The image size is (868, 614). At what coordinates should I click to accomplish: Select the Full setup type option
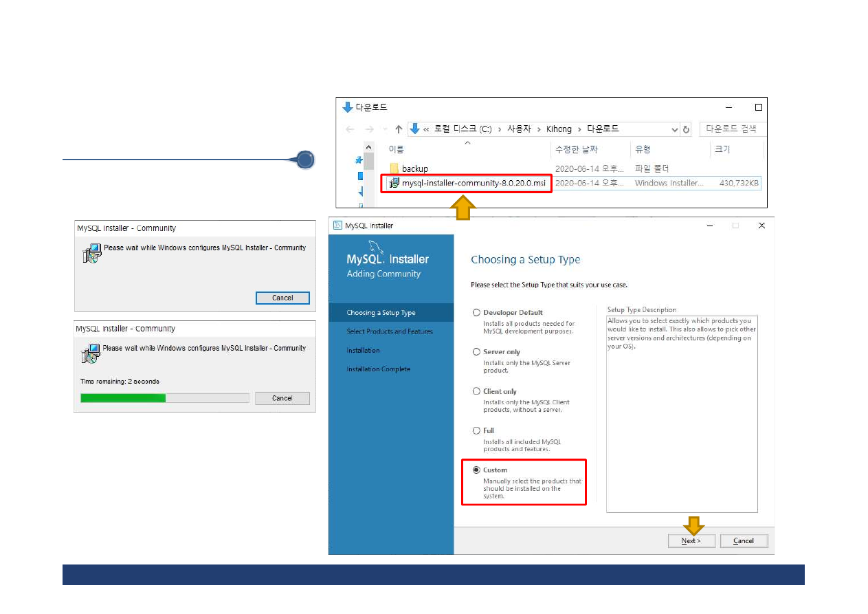476,430
